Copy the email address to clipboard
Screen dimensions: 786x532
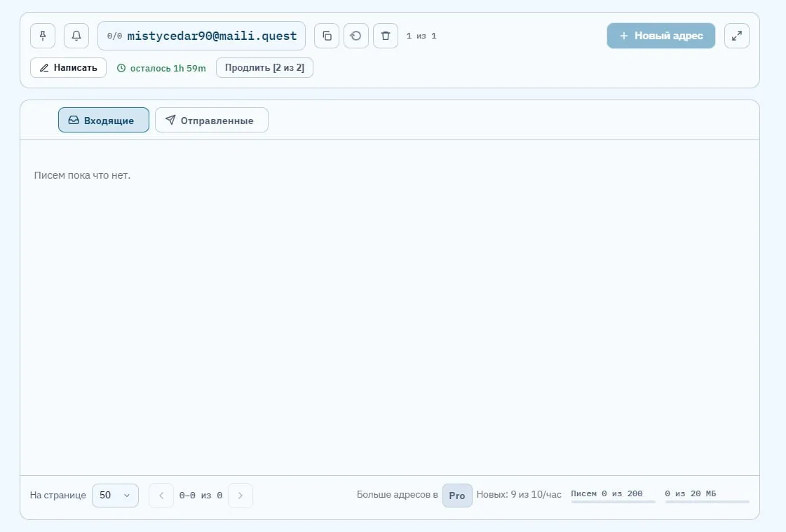(x=327, y=36)
